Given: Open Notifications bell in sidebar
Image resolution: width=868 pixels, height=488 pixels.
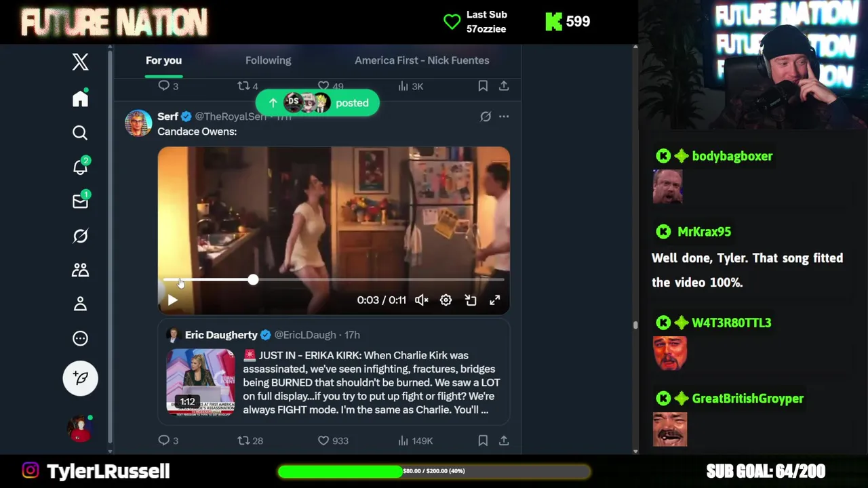Looking at the screenshot, I should [x=81, y=167].
